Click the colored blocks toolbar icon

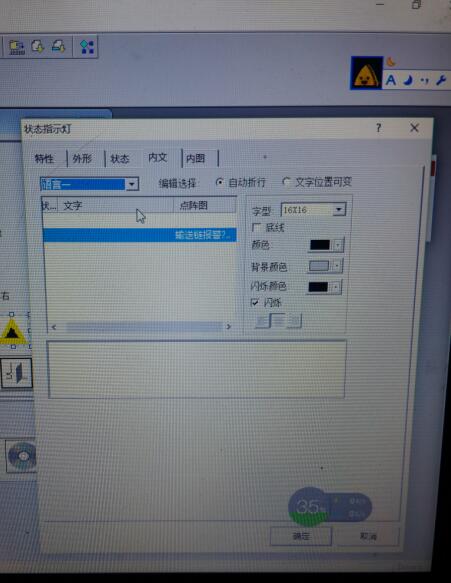[87, 47]
